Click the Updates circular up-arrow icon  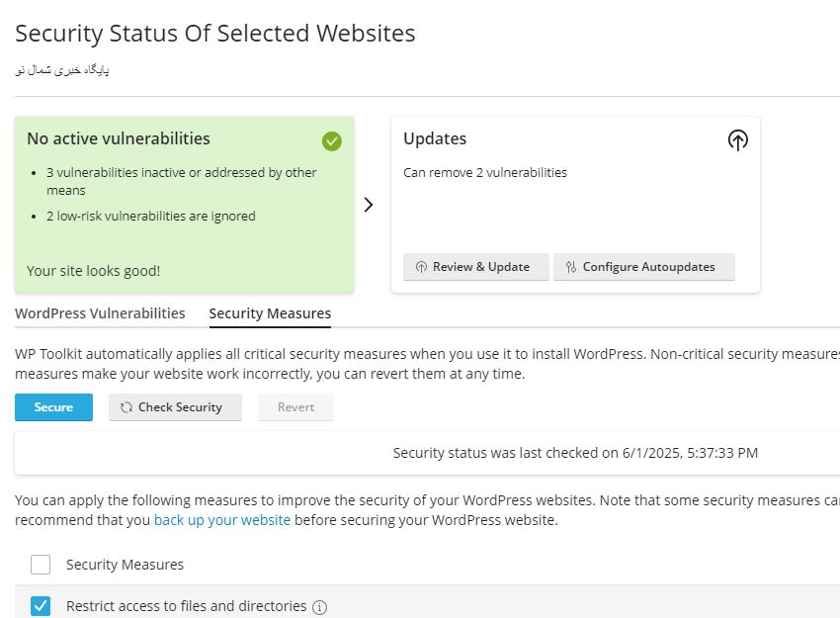click(x=737, y=140)
